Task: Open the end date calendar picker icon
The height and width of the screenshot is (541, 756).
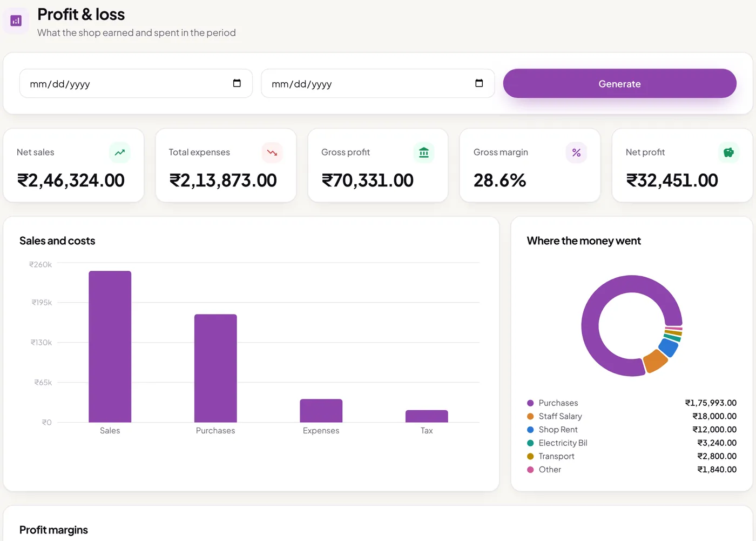Action: coord(479,83)
